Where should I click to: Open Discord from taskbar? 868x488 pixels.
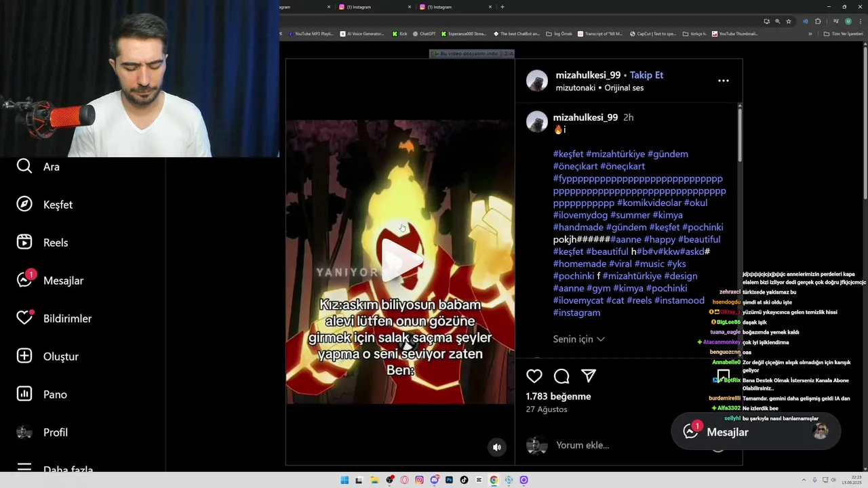(x=434, y=480)
